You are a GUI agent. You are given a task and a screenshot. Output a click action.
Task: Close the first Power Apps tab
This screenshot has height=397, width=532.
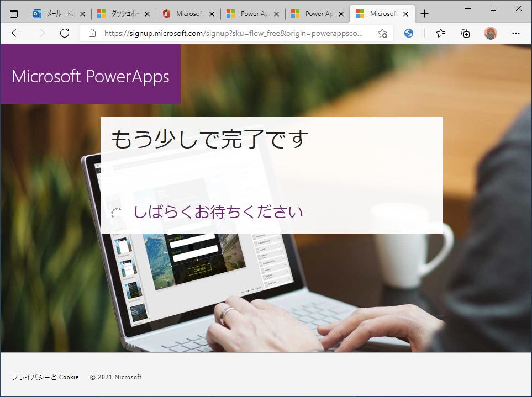tap(277, 14)
